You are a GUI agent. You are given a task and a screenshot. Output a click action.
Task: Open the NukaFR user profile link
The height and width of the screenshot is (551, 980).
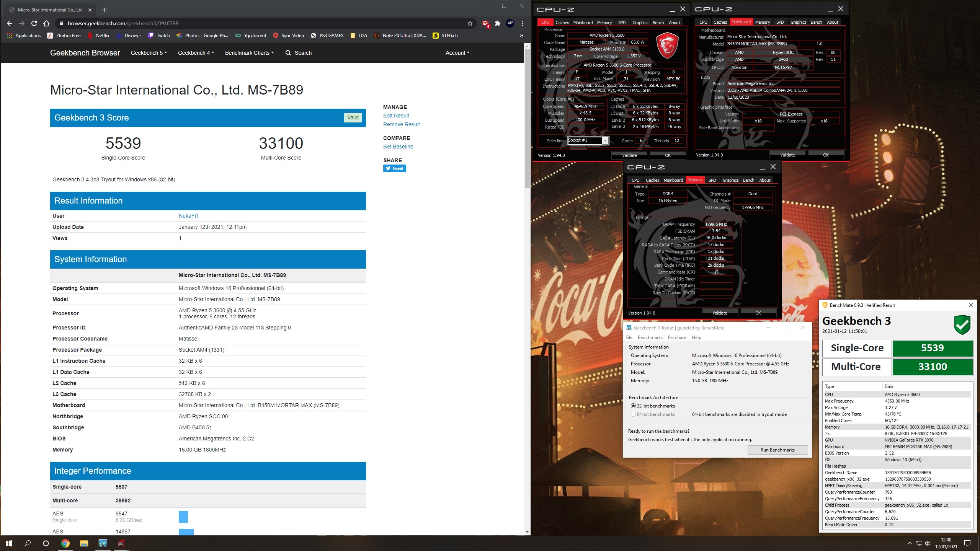pos(188,216)
